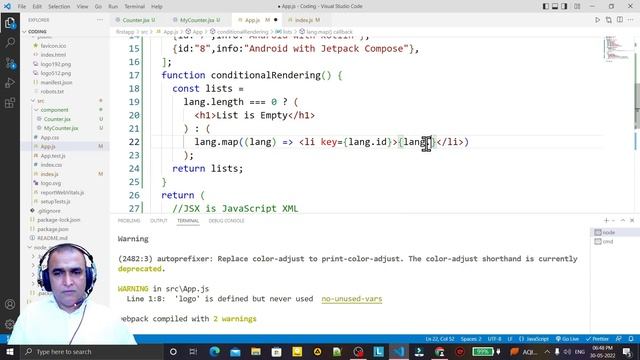Open editor More Actions ellipsis
640x360 pixels.
[631, 20]
